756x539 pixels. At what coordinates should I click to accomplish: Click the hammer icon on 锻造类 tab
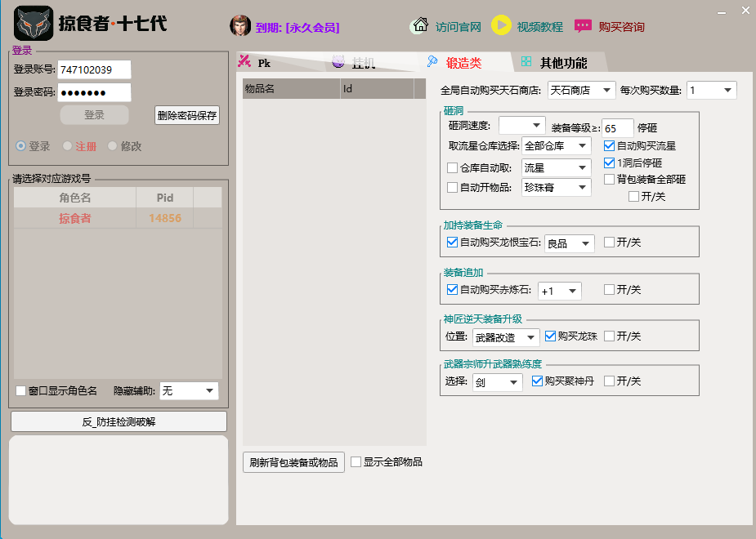432,60
